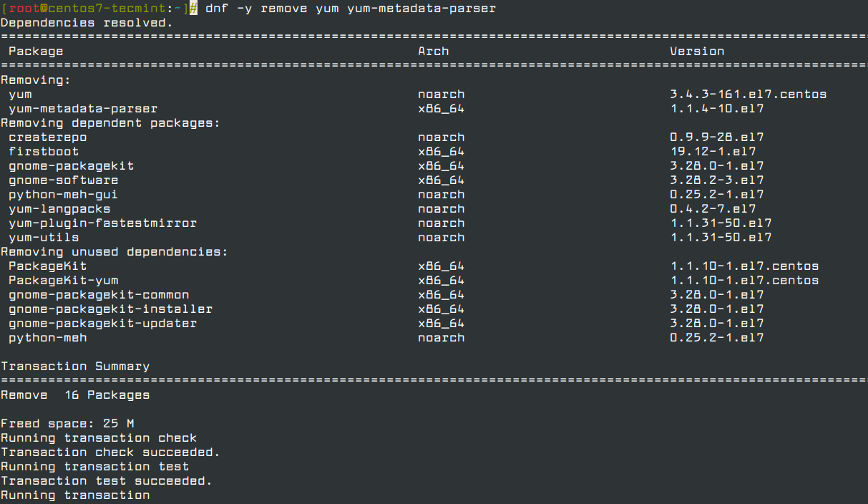Click version '0.4.2-7.el7' of yum-langpacks
This screenshot has height=504, width=868.
tap(713, 209)
